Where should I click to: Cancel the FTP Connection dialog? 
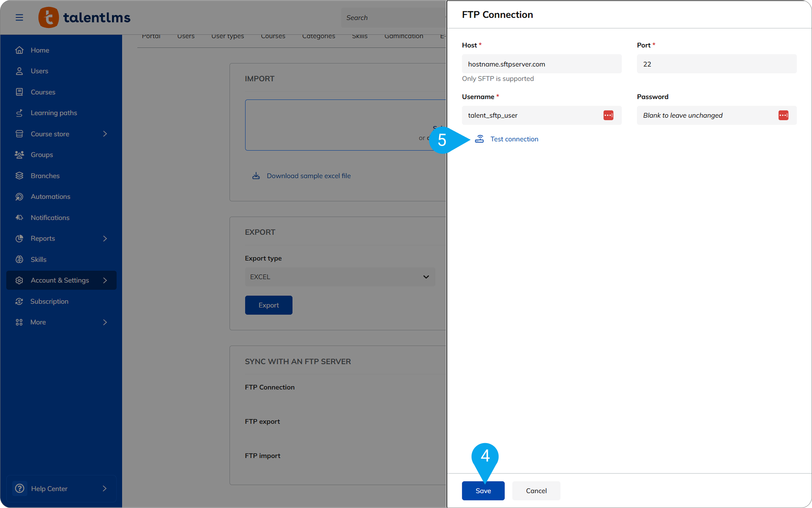pos(536,491)
